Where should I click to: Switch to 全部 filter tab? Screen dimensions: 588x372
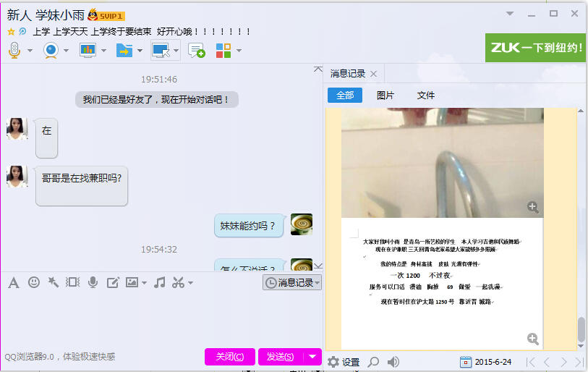[x=345, y=96]
